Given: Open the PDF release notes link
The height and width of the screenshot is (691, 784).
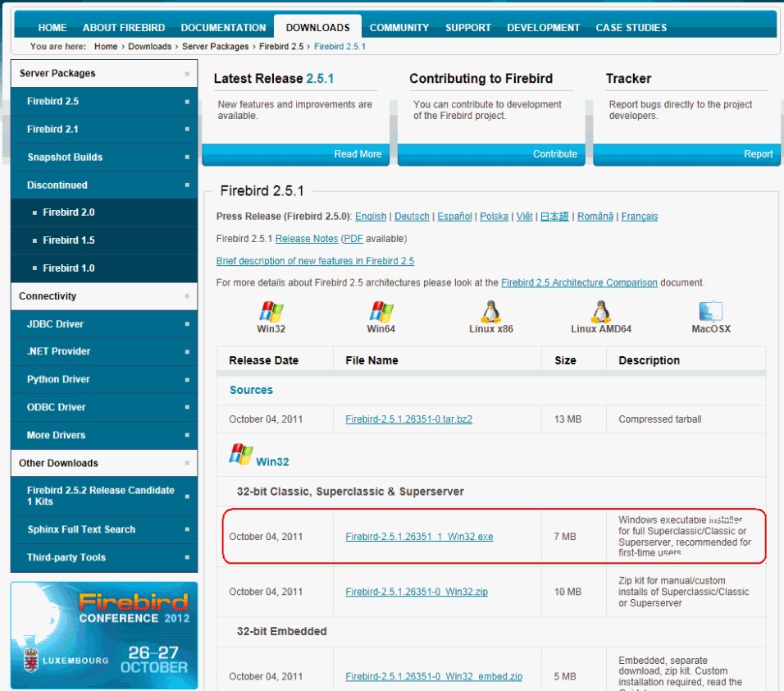Looking at the screenshot, I should point(353,239).
